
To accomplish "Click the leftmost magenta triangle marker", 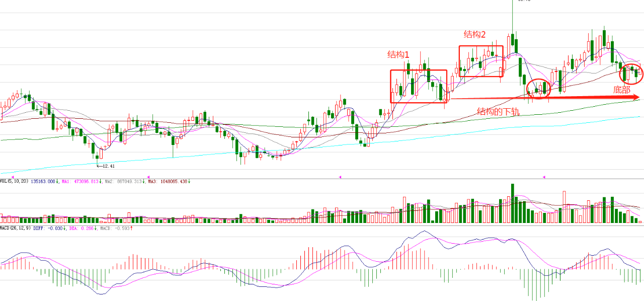I will coord(148,177).
